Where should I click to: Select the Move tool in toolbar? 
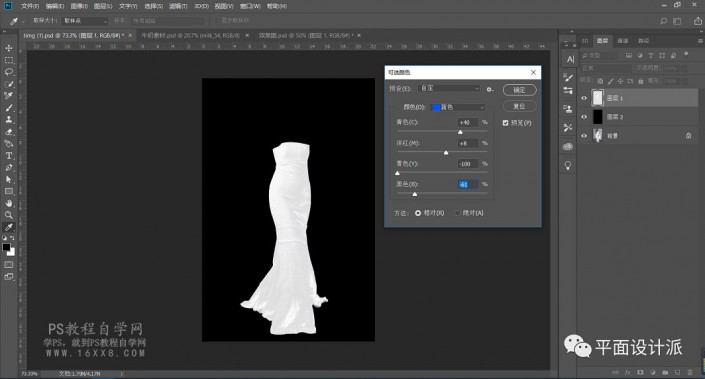[x=9, y=48]
